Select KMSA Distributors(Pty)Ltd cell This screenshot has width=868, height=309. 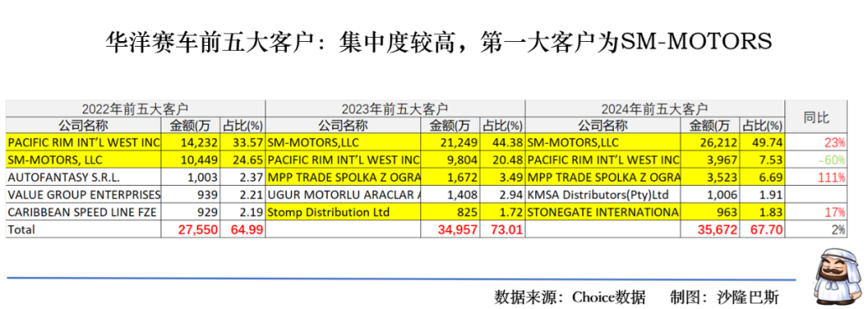point(602,195)
